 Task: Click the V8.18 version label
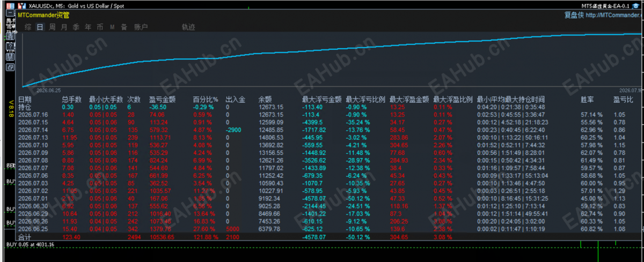[x=12, y=109]
